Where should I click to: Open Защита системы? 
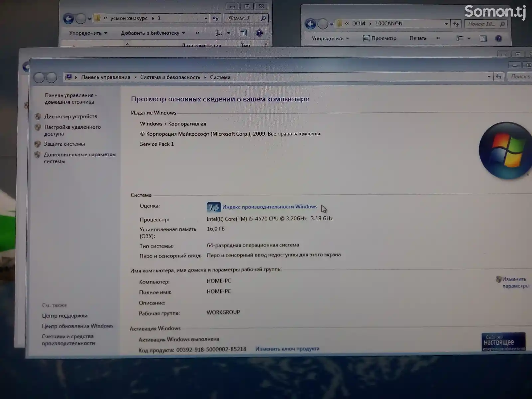(x=65, y=144)
